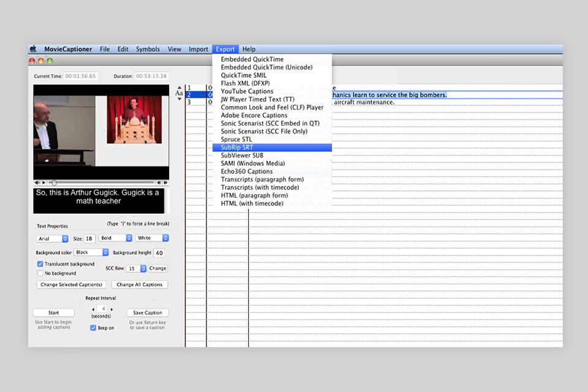
Task: Click the video preview thumbnail
Action: click(x=101, y=132)
